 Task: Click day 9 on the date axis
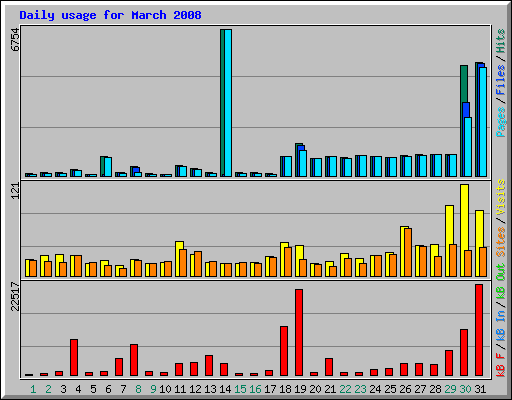[153, 389]
